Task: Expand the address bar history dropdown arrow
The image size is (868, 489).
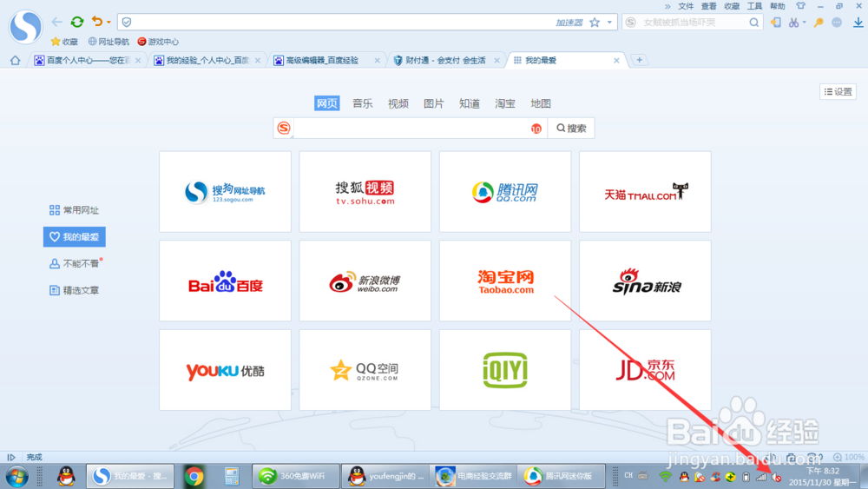Action: click(x=609, y=23)
